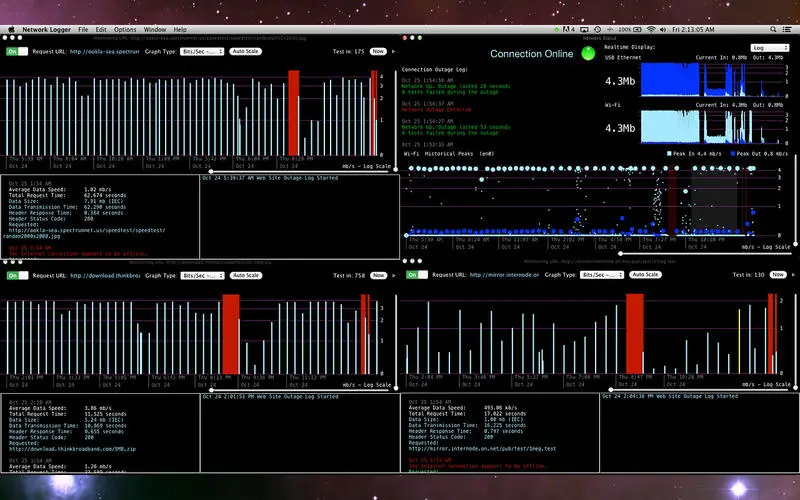The image size is (800, 500).
Task: Click Now button beside Test in 130
Action: pyautogui.click(x=778, y=274)
